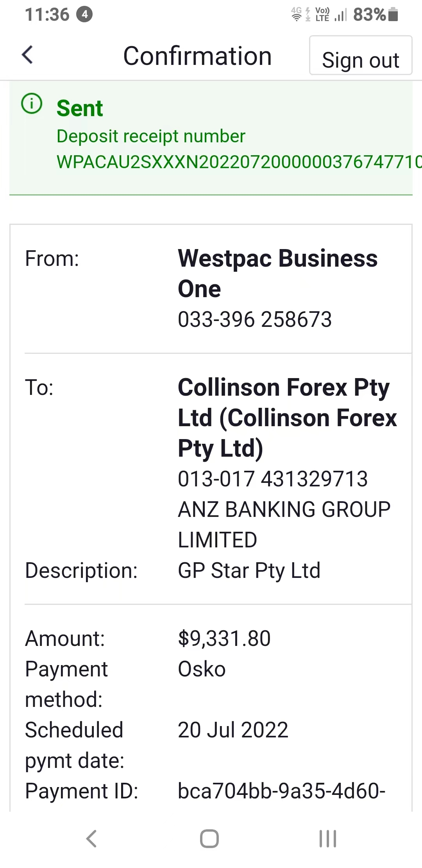Tap the from account number 033-396 258673
The image size is (422, 868).
[255, 319]
